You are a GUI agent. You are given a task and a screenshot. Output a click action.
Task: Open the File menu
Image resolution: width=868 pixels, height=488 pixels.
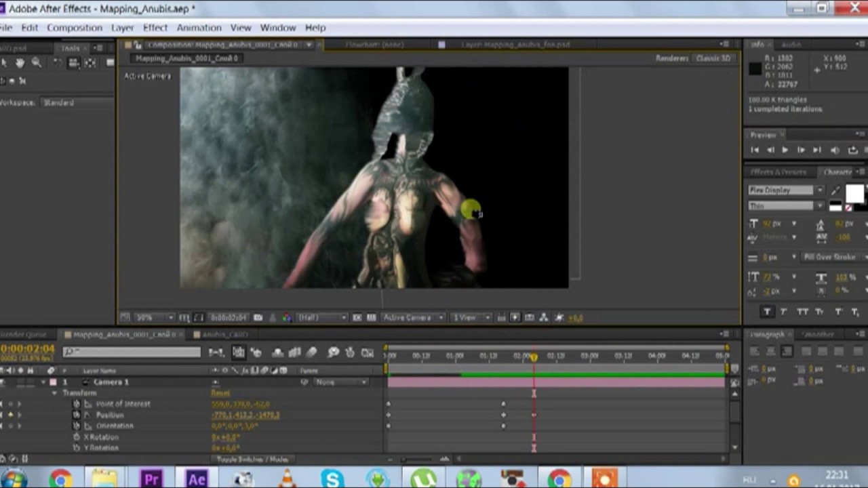tap(6, 28)
